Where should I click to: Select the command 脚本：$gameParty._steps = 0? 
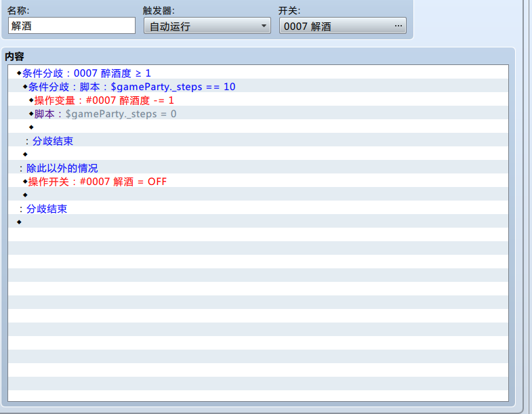pyautogui.click(x=258, y=114)
